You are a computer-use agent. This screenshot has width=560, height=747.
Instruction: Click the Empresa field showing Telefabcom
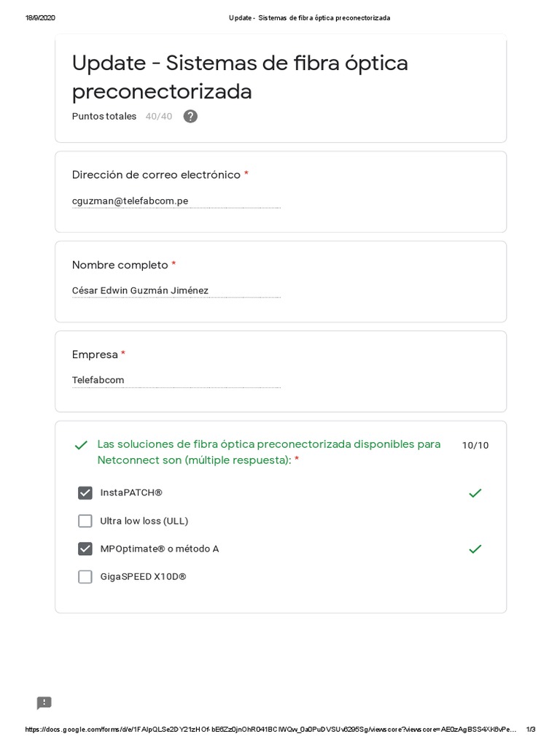[x=176, y=381]
